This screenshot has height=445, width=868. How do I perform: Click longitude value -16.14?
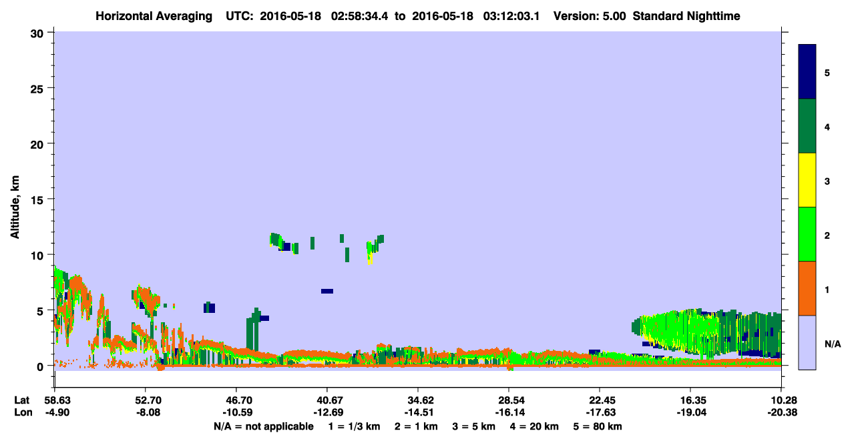[509, 412]
